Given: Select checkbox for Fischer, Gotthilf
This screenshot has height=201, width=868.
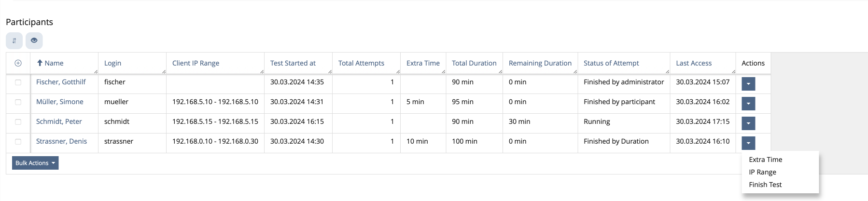Looking at the screenshot, I should coord(18,82).
